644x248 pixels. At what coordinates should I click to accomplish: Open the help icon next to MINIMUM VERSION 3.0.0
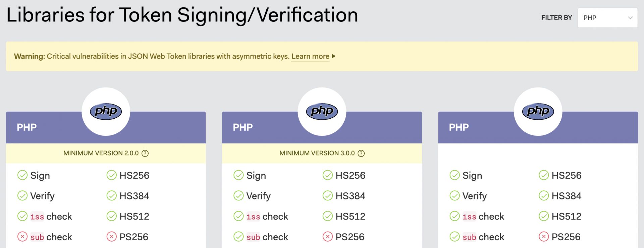click(x=361, y=153)
